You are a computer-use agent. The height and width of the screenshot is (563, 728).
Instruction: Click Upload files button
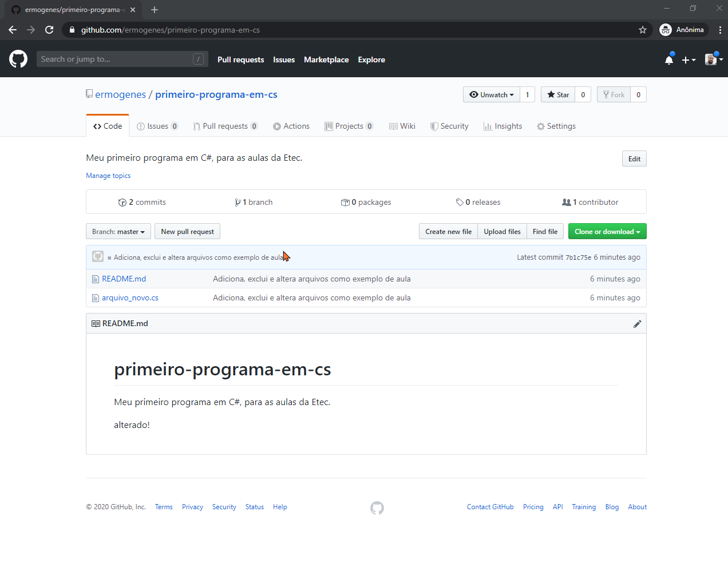(502, 231)
